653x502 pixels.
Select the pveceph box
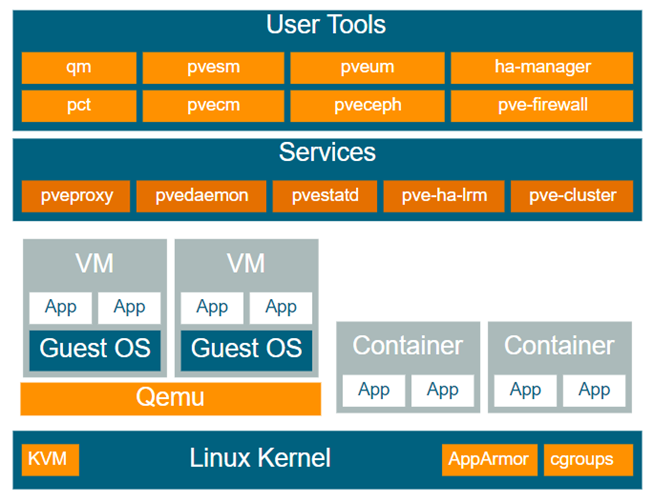coord(367,106)
